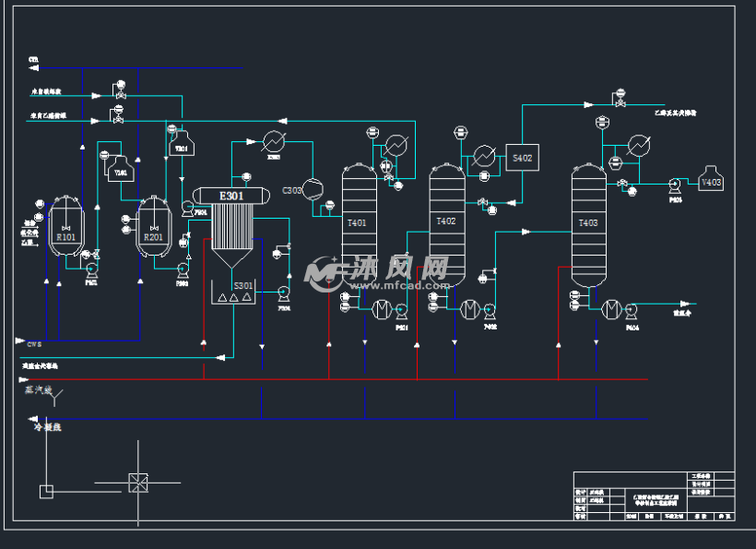Select the V201 vessel above R201

[x=182, y=143]
